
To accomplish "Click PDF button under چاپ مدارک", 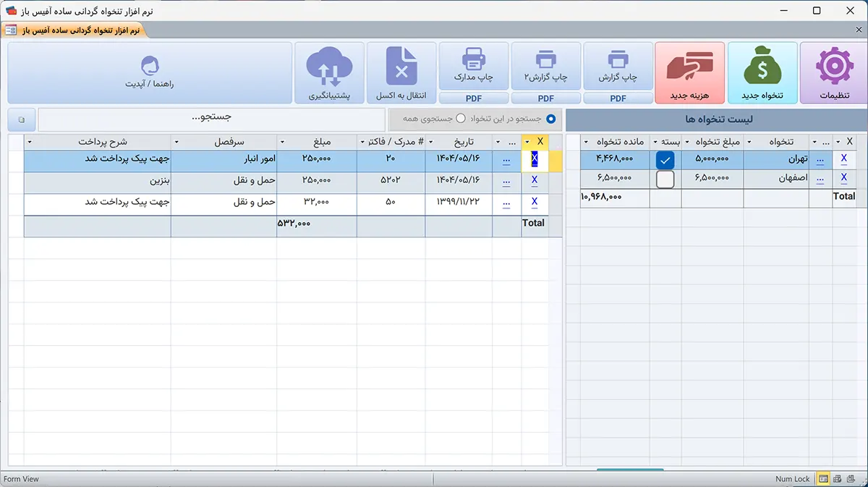I will pyautogui.click(x=474, y=98).
